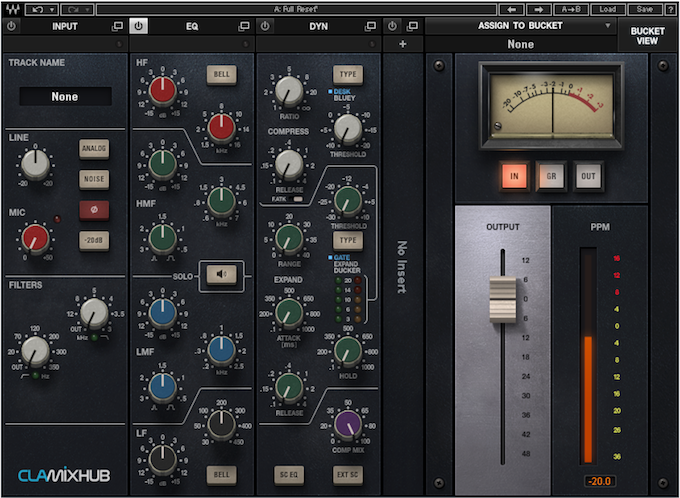Set VU meter to GR

tap(551, 176)
